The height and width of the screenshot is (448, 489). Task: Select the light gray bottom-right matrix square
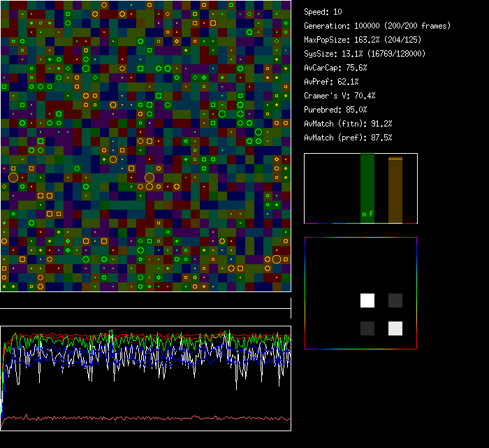tap(395, 328)
